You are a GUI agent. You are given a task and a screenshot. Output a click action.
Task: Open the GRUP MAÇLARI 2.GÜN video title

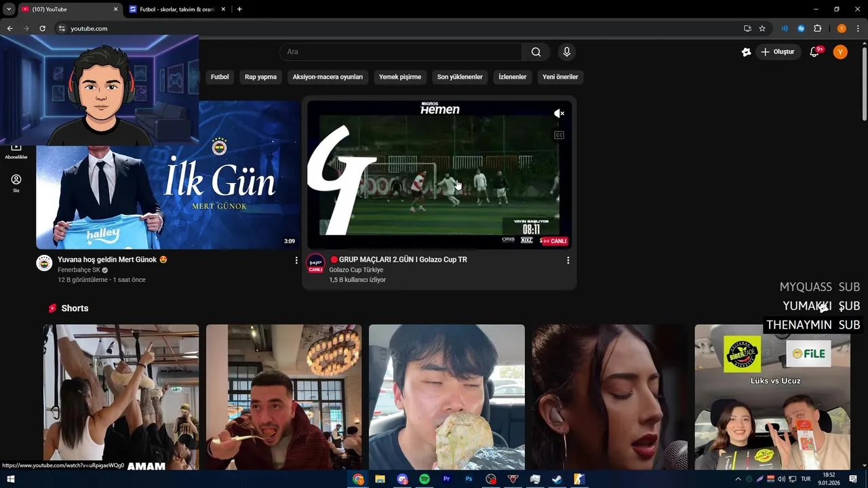tap(398, 260)
